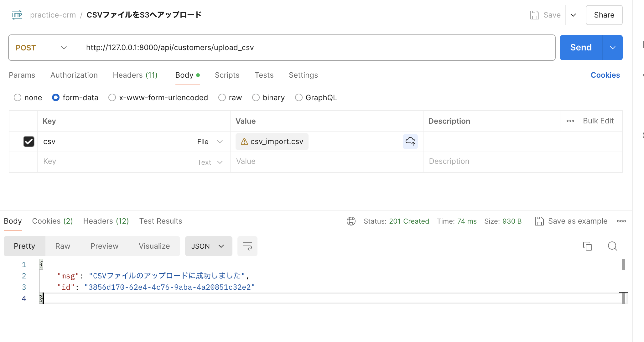Open the Test Results tab
The image size is (644, 342).
pos(161,221)
